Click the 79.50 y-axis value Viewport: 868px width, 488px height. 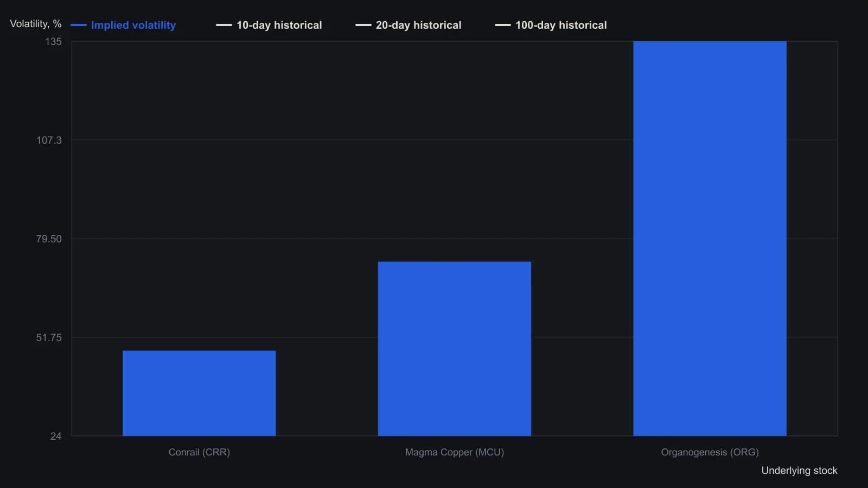point(49,239)
